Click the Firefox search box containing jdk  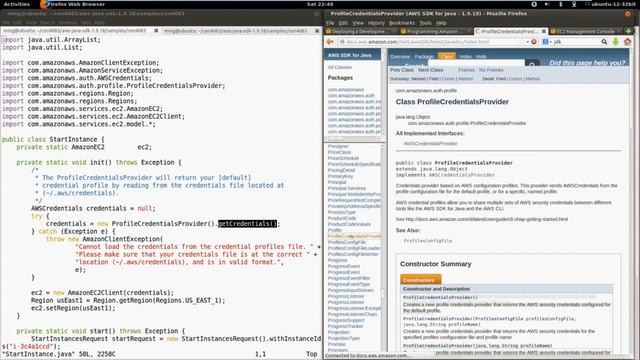coord(576,42)
